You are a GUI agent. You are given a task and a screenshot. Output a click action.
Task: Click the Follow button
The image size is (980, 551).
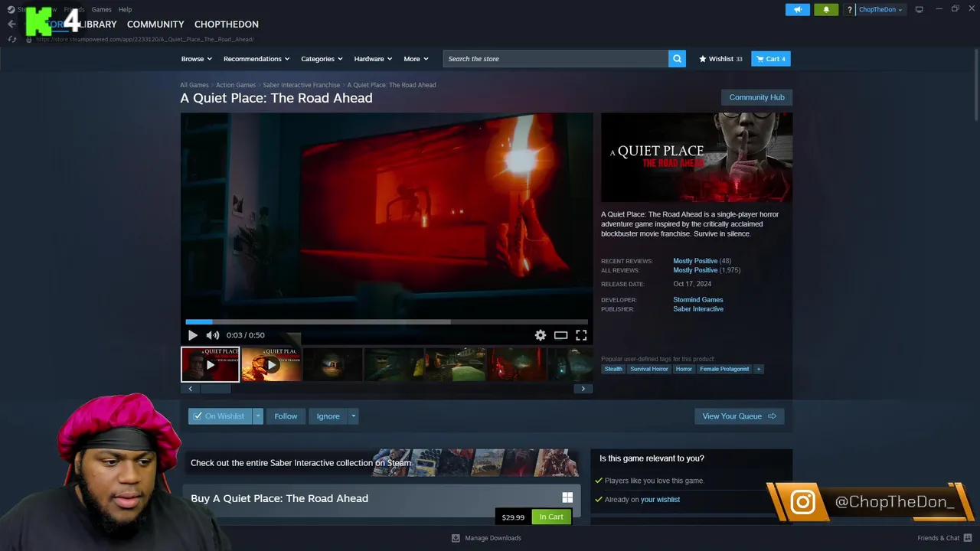click(x=286, y=416)
